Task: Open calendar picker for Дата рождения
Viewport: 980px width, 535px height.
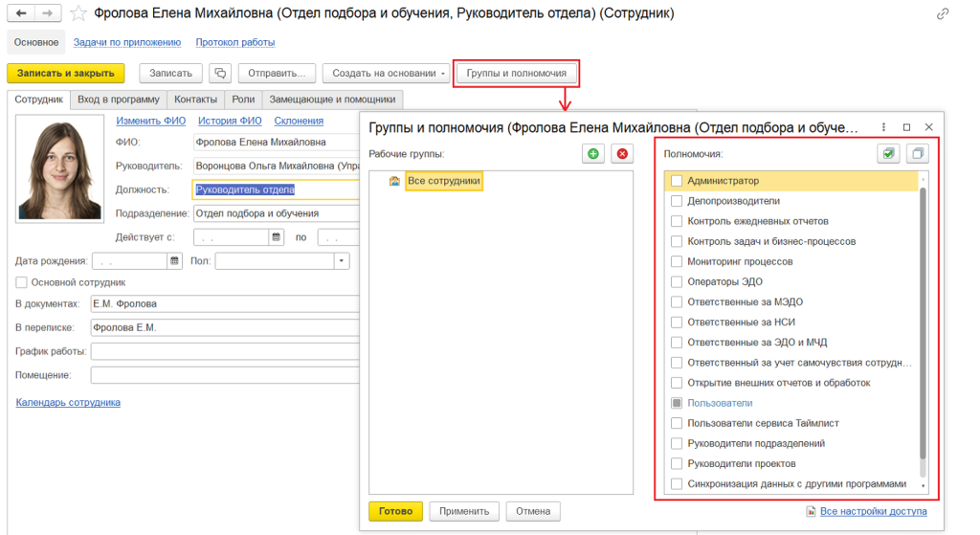Action: pos(174,260)
